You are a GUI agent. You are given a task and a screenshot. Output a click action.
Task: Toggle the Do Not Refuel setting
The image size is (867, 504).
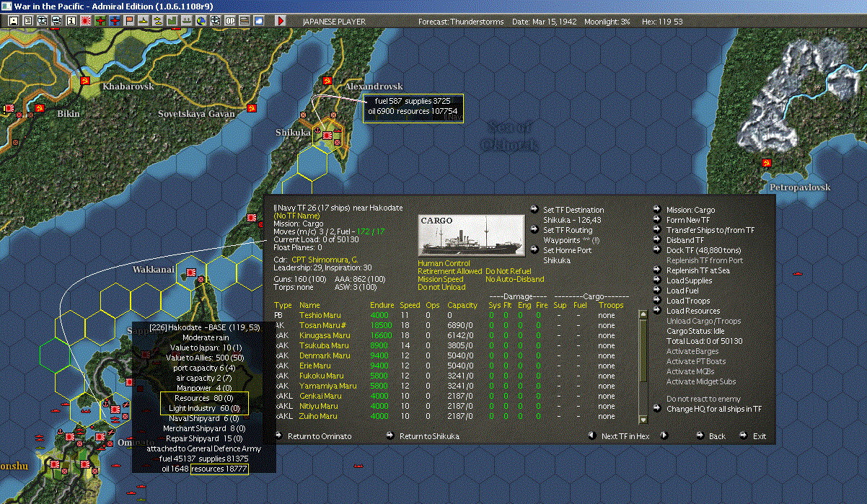pos(509,271)
